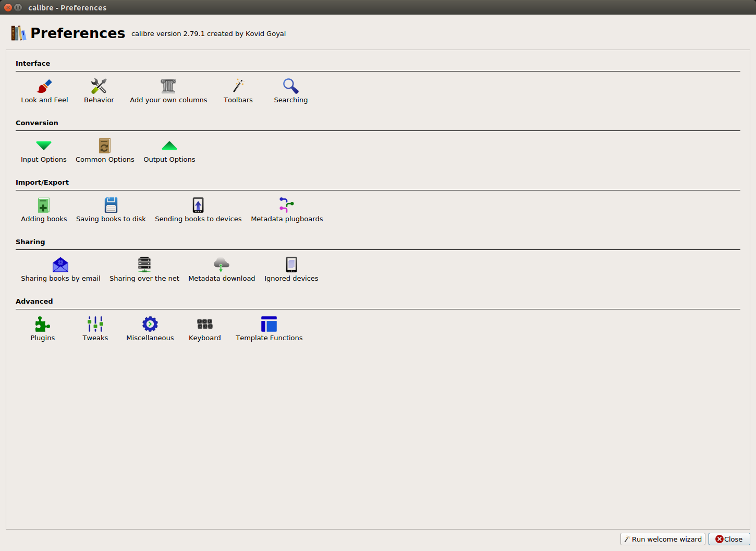Close the Preferences dialog with Close button
The height and width of the screenshot is (551, 756).
tap(729, 539)
